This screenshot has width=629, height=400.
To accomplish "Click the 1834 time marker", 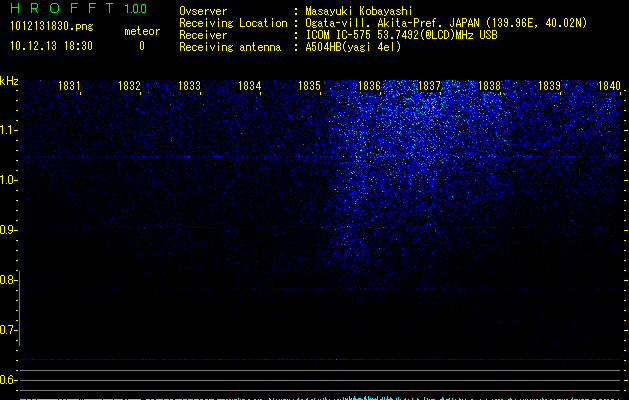I will click(x=250, y=86).
